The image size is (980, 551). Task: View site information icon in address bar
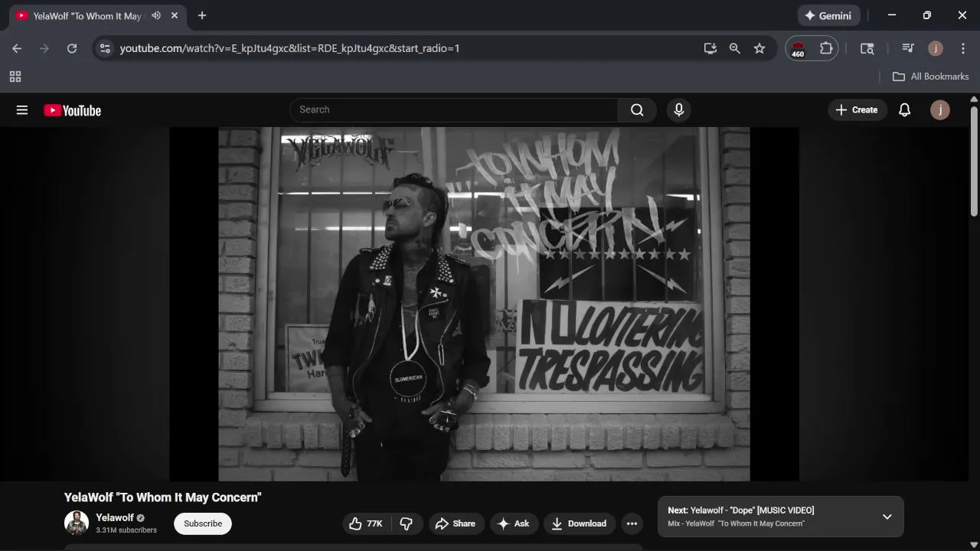[x=106, y=48]
